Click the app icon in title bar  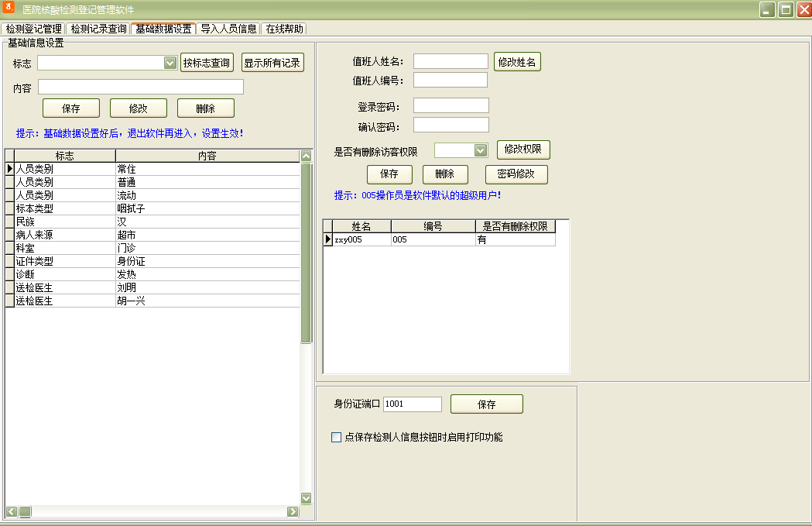click(x=9, y=7)
